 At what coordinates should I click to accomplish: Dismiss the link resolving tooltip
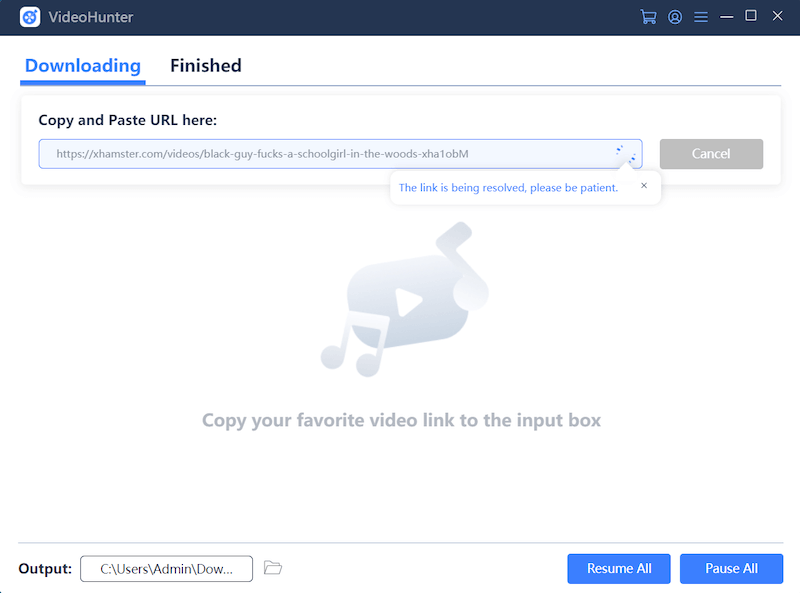click(644, 185)
